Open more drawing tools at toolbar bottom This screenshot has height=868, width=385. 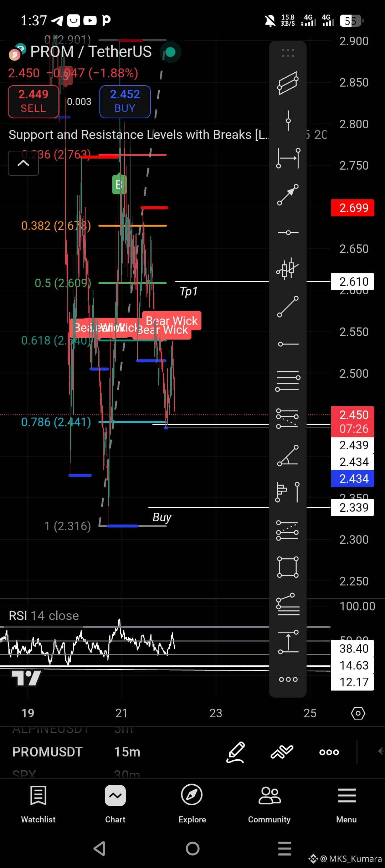pos(288,679)
